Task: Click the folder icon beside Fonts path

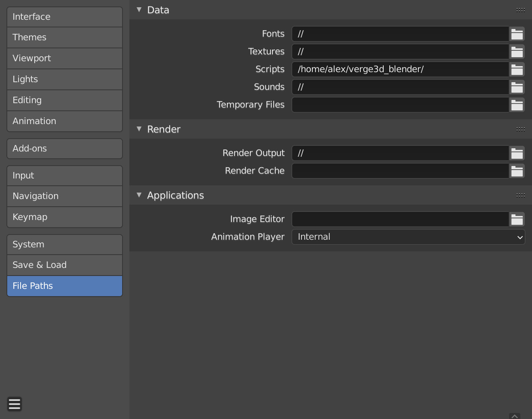Action: 517,34
